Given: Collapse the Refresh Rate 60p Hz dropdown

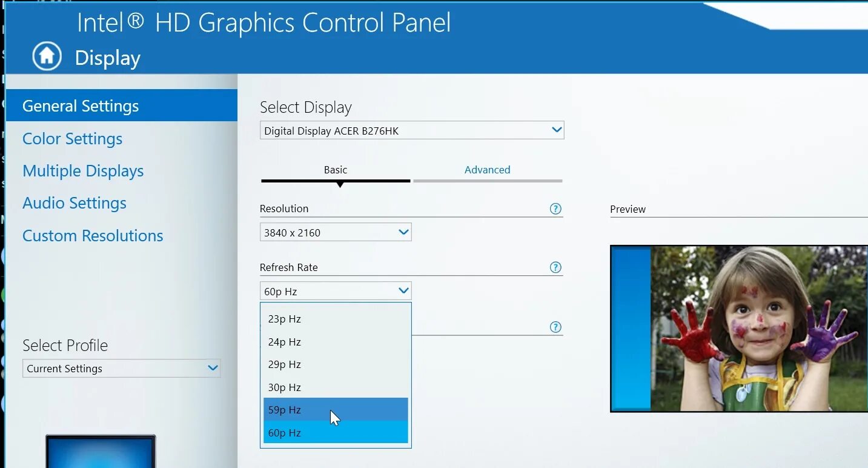Looking at the screenshot, I should [336, 291].
